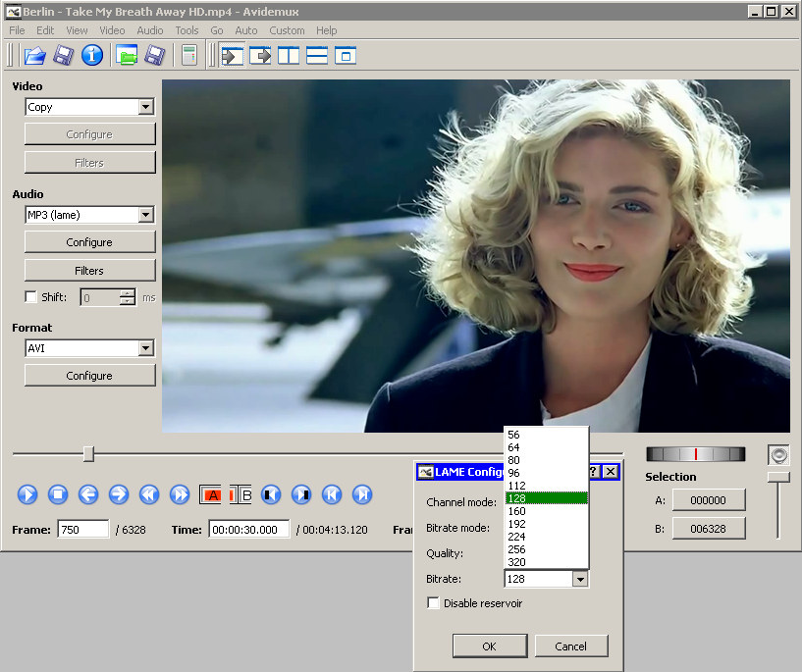The image size is (802, 672).
Task: Load project via green folder icon
Action: (127, 55)
